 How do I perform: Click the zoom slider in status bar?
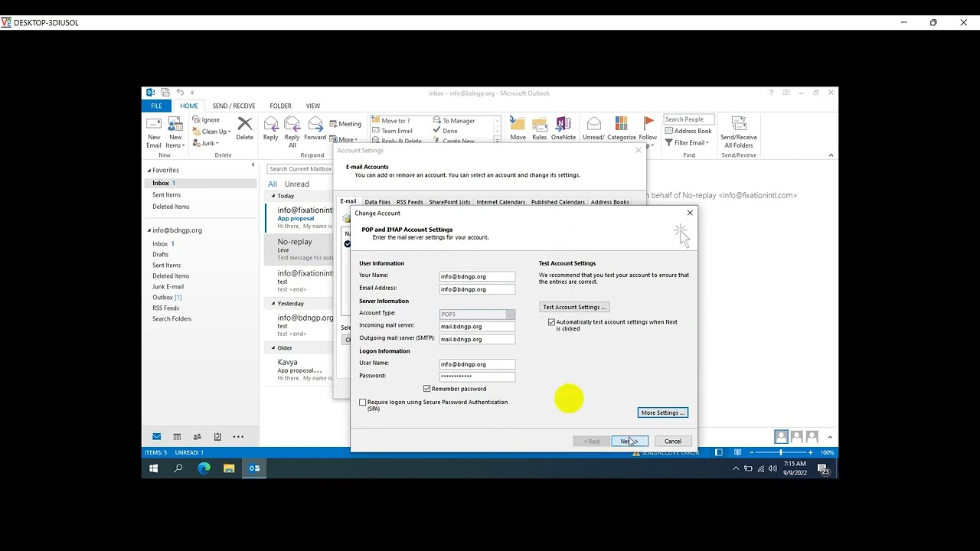pyautogui.click(x=781, y=452)
